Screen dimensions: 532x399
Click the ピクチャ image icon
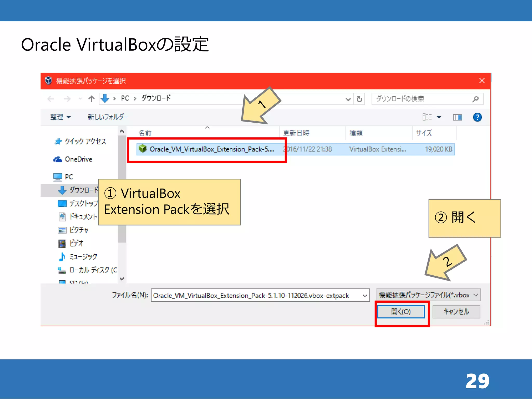pyautogui.click(x=62, y=230)
